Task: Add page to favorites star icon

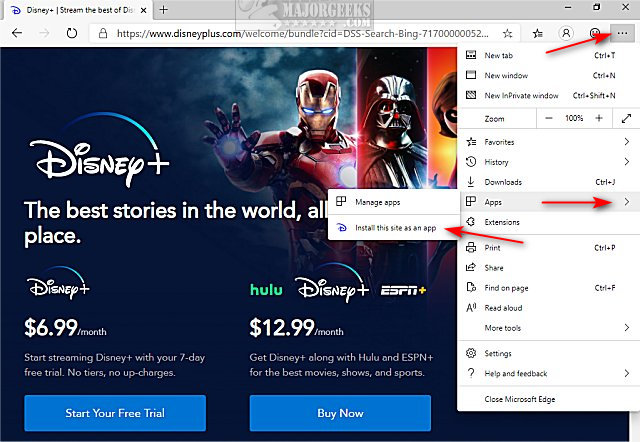Action: coord(507,33)
